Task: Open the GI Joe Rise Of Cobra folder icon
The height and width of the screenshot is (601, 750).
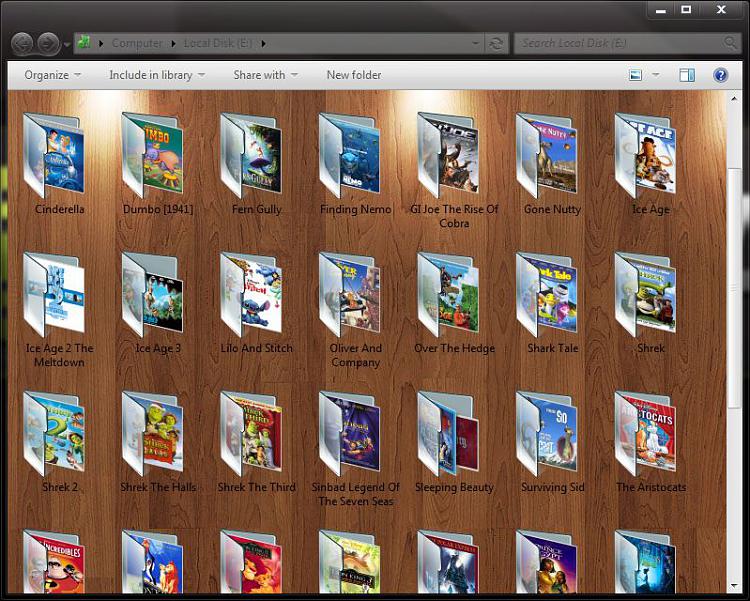Action: [448, 156]
